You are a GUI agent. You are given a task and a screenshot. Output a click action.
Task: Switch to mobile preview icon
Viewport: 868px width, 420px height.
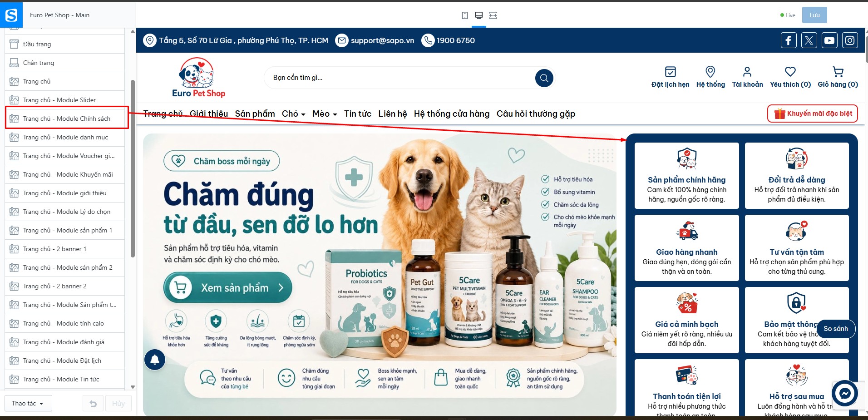point(465,15)
